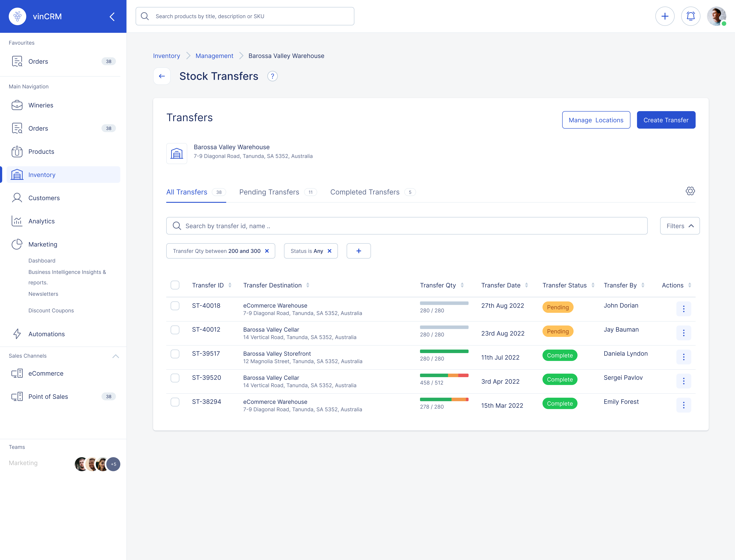Image resolution: width=735 pixels, height=560 pixels.
Task: Remove the Transfer Qty filter chip
Action: tap(267, 251)
